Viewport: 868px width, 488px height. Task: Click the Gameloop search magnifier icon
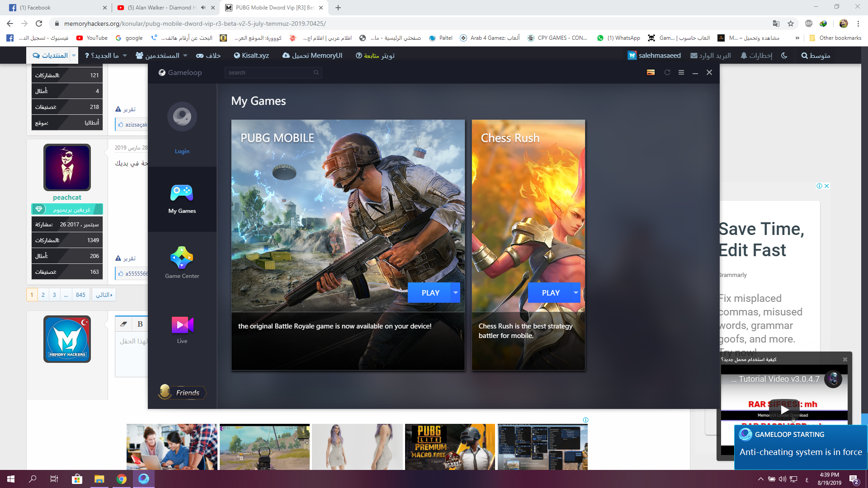pos(316,73)
